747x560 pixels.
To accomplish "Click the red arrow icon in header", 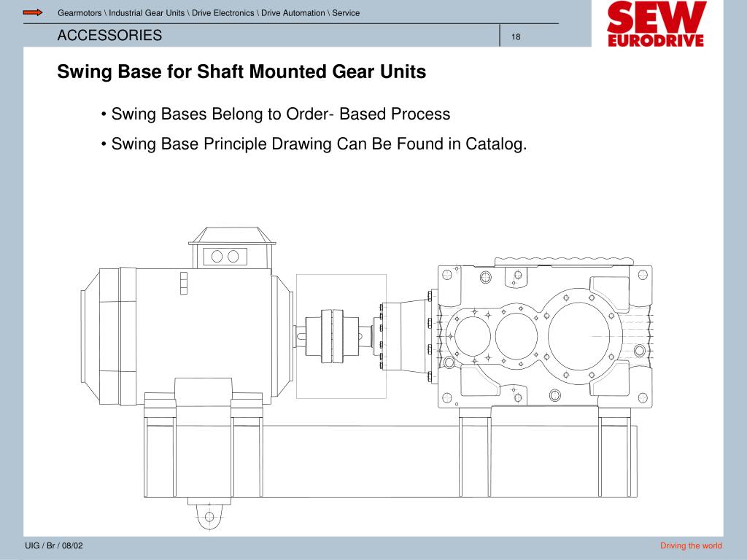I will (x=32, y=13).
